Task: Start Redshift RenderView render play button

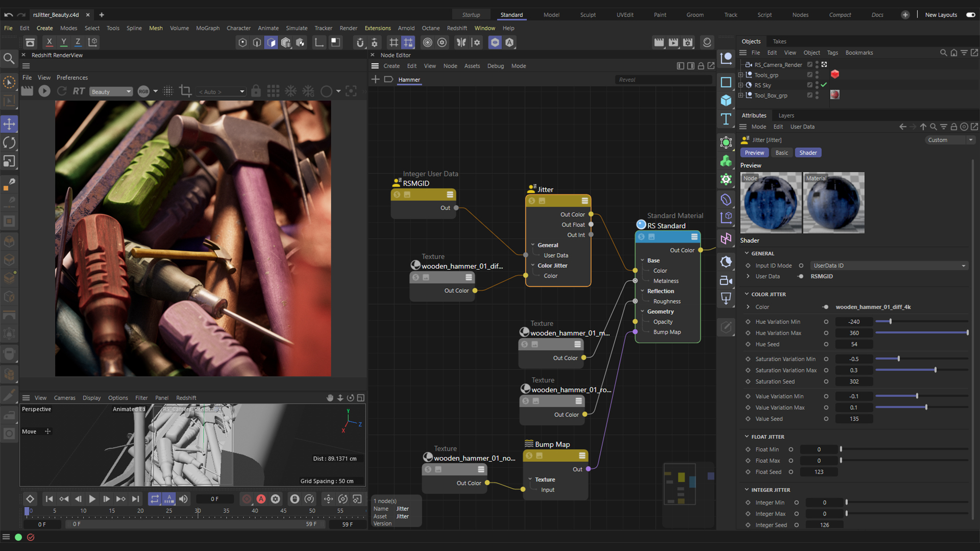Action: (44, 91)
